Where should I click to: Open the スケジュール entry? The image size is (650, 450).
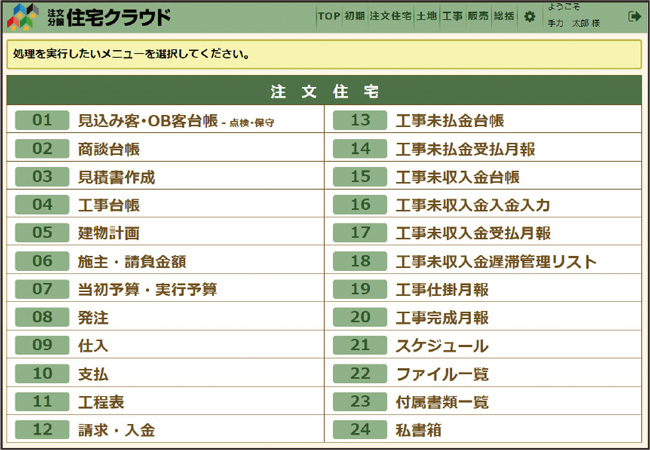coord(442,346)
